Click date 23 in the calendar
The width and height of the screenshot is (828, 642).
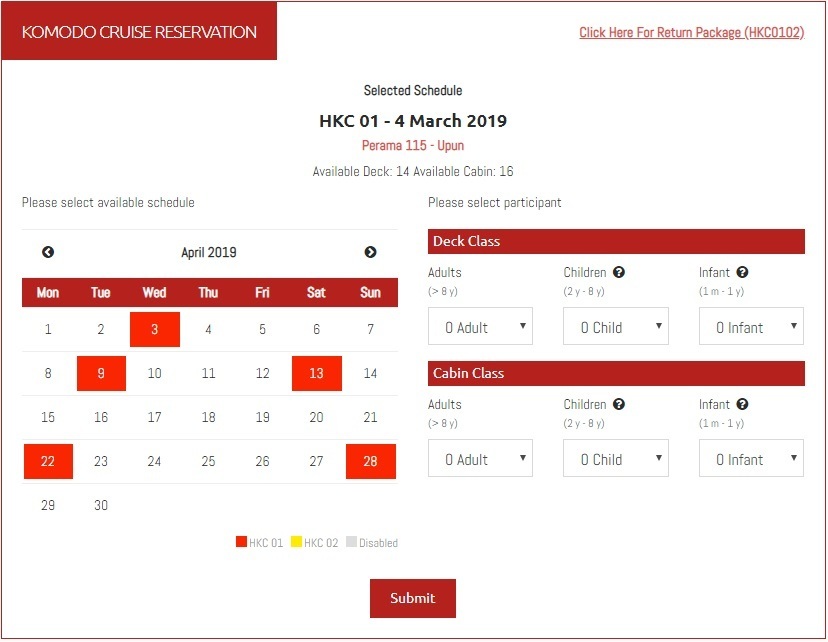(101, 461)
